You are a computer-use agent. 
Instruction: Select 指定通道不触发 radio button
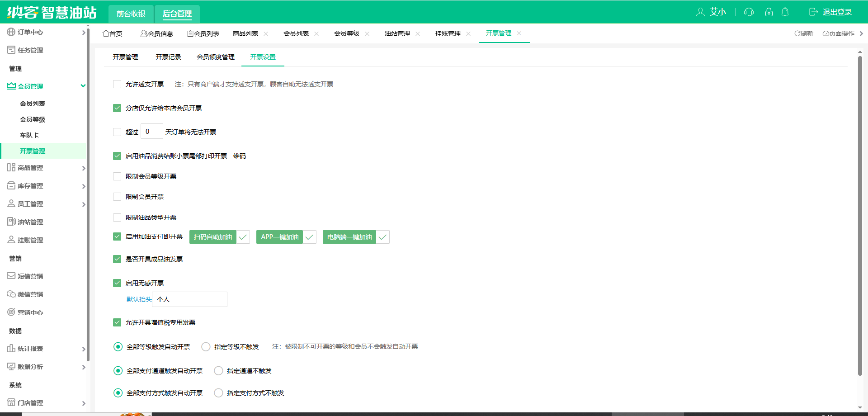pyautogui.click(x=218, y=371)
